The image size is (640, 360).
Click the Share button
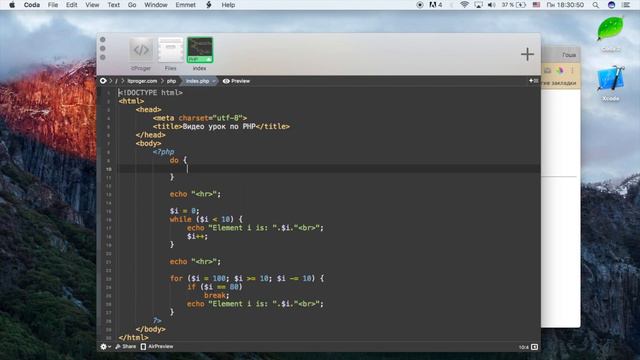tap(126, 347)
